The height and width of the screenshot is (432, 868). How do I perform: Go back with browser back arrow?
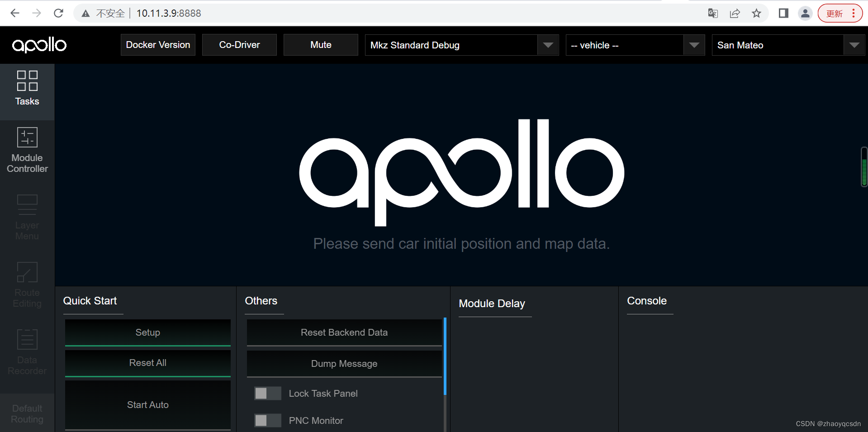(x=15, y=13)
